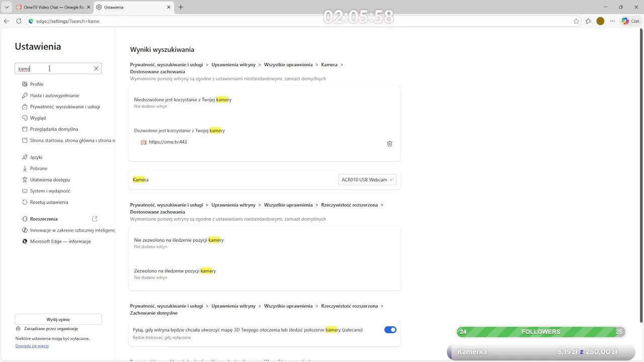Open Wygląd settings section

coord(38,118)
